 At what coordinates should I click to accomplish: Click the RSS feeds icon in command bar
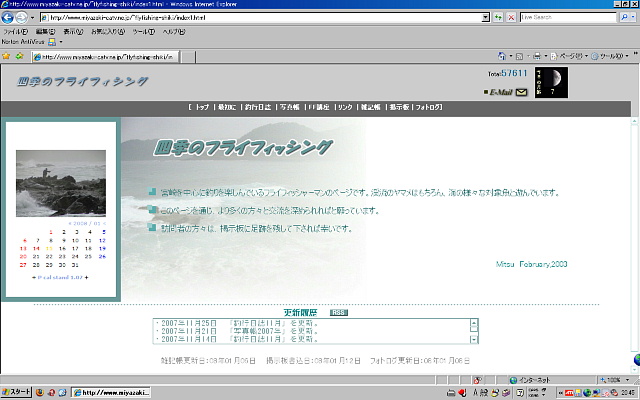coord(520,56)
